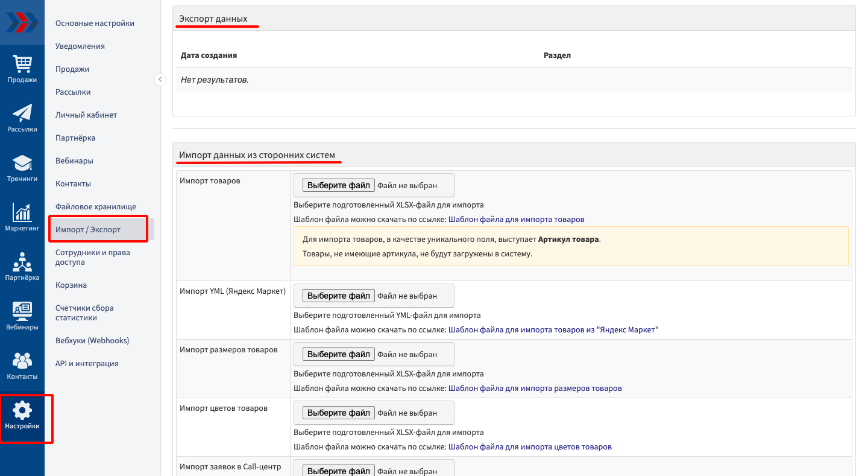
Task: Open the Уведомления settings section
Action: coord(80,46)
